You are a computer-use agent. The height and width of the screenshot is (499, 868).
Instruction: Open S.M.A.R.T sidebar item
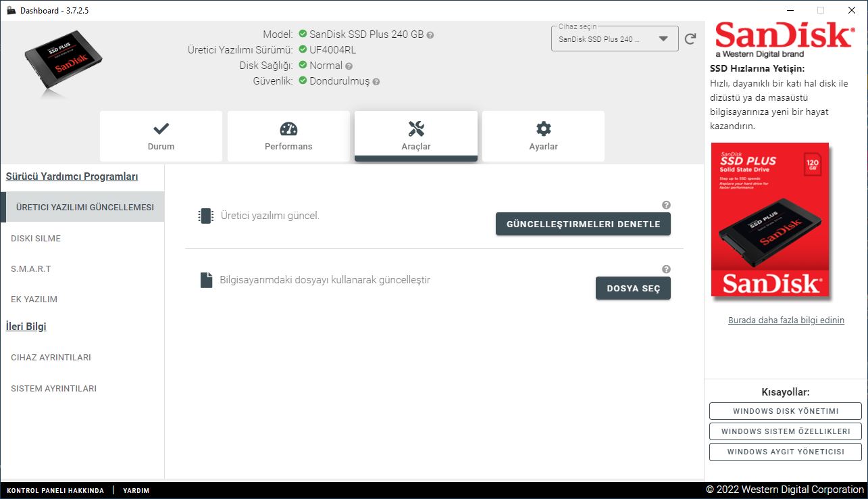pos(82,268)
